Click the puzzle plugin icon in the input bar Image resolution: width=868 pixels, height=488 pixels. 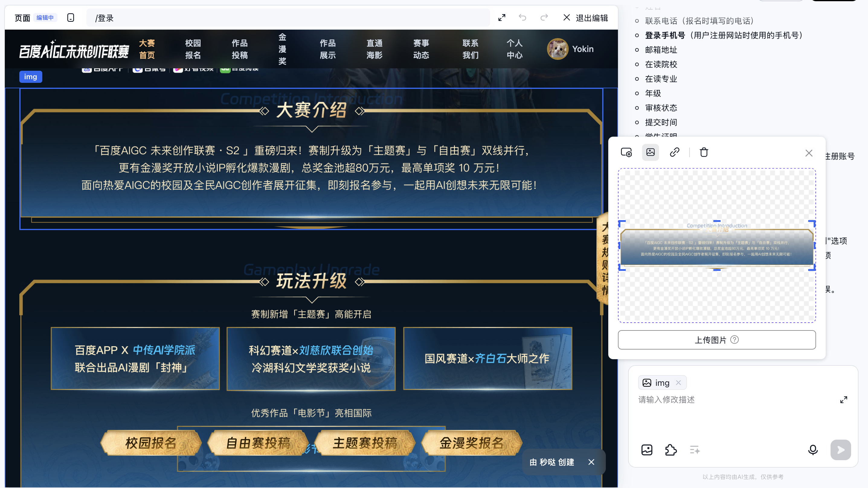[x=670, y=450]
